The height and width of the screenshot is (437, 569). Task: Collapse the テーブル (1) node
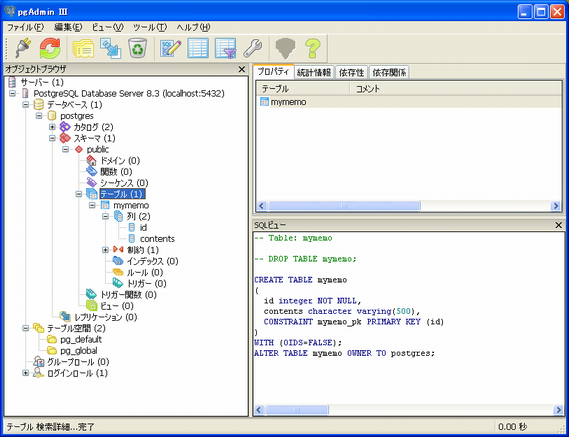pyautogui.click(x=79, y=194)
